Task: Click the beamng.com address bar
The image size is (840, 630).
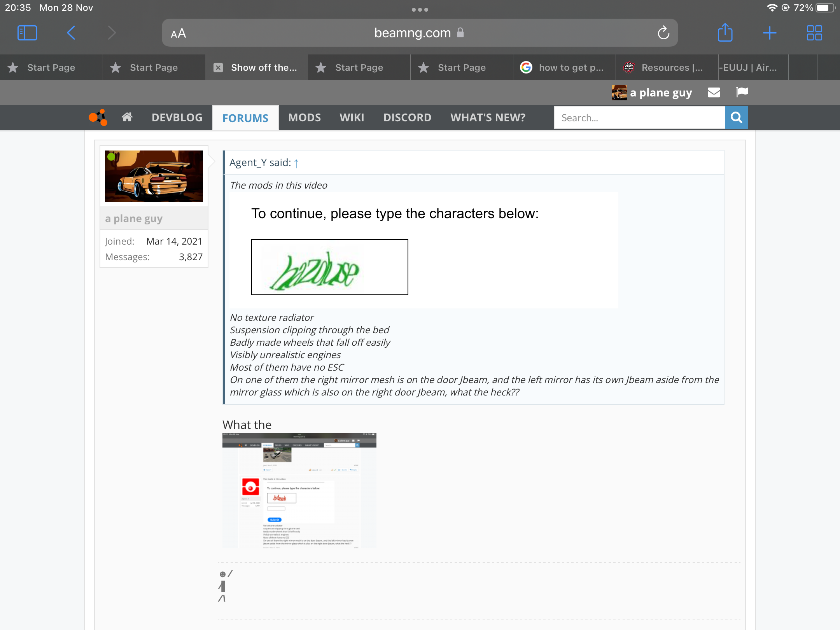Action: coord(420,33)
